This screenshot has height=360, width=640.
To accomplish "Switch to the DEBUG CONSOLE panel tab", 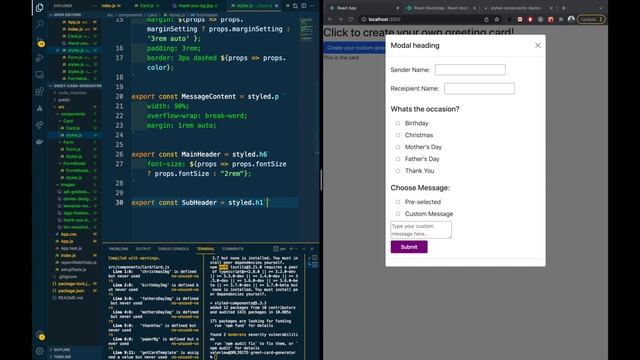I will click(173, 249).
